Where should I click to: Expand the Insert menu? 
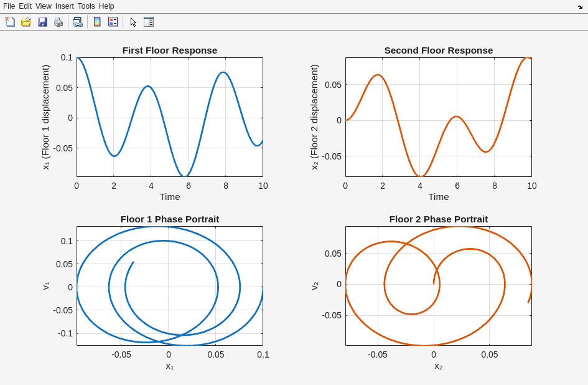(64, 6)
